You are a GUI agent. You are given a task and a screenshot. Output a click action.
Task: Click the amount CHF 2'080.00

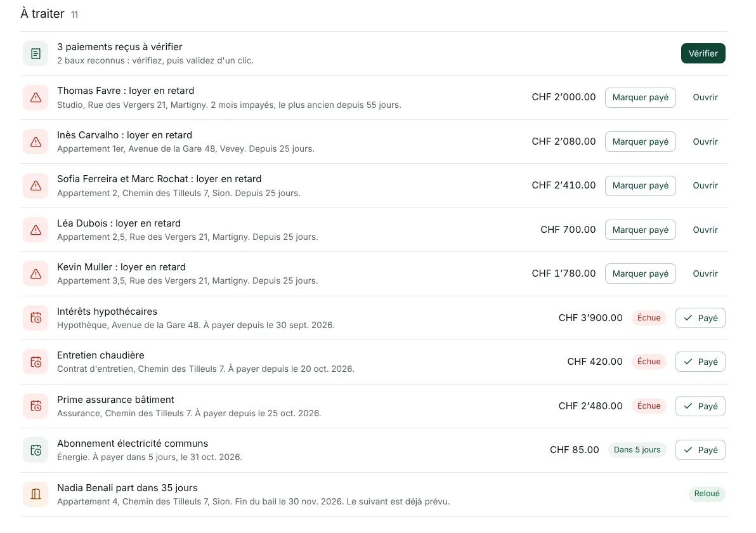(x=564, y=141)
